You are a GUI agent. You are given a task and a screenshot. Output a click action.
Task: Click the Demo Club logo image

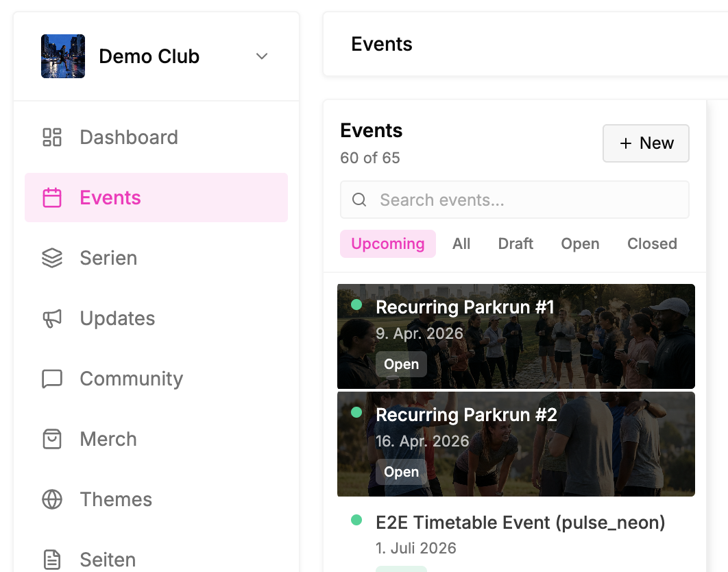click(x=63, y=56)
